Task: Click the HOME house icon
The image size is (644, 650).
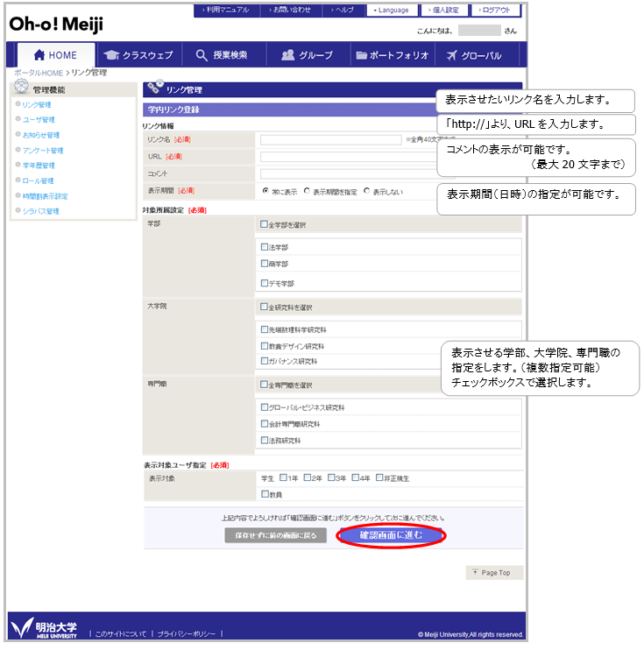Action: [x=39, y=54]
